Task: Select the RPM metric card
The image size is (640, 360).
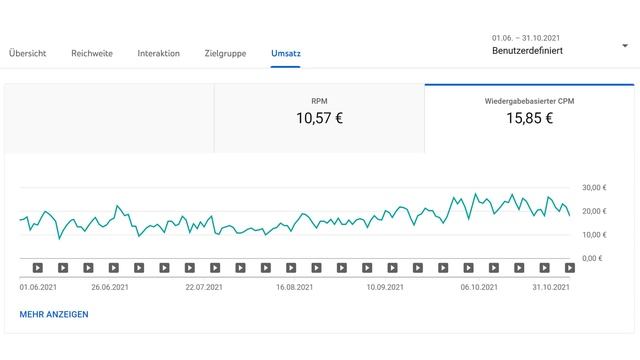Action: pos(319,118)
